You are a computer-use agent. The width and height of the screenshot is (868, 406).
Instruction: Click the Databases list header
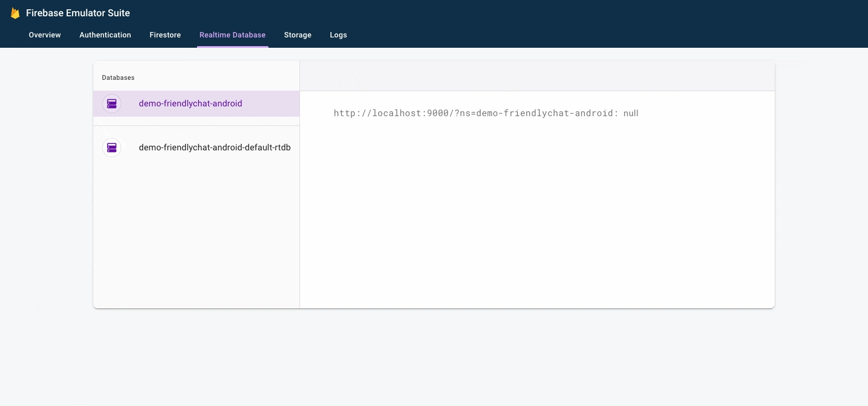point(118,78)
